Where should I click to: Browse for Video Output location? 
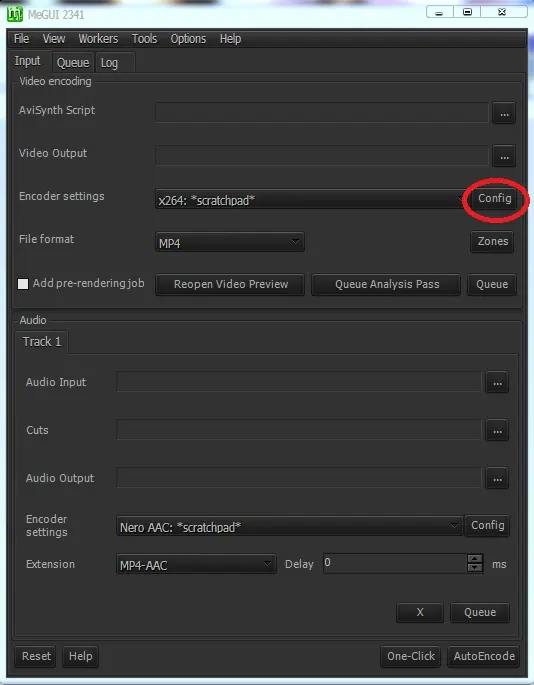tap(504, 156)
